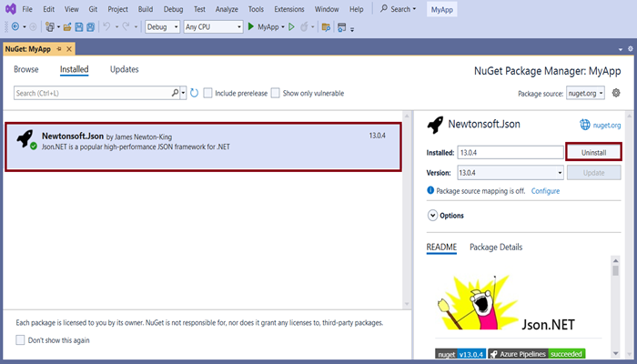Open the Extensions menu
637x364 pixels.
click(289, 9)
